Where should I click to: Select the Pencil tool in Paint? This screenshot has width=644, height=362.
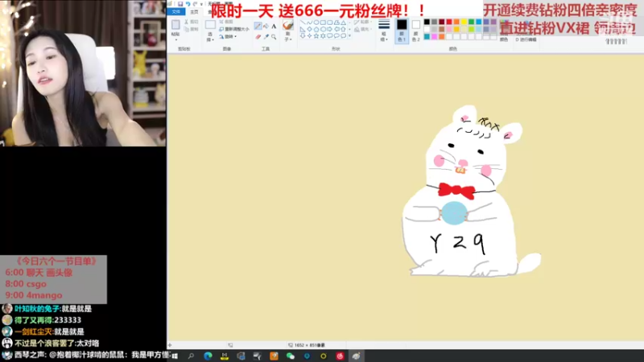click(x=258, y=26)
